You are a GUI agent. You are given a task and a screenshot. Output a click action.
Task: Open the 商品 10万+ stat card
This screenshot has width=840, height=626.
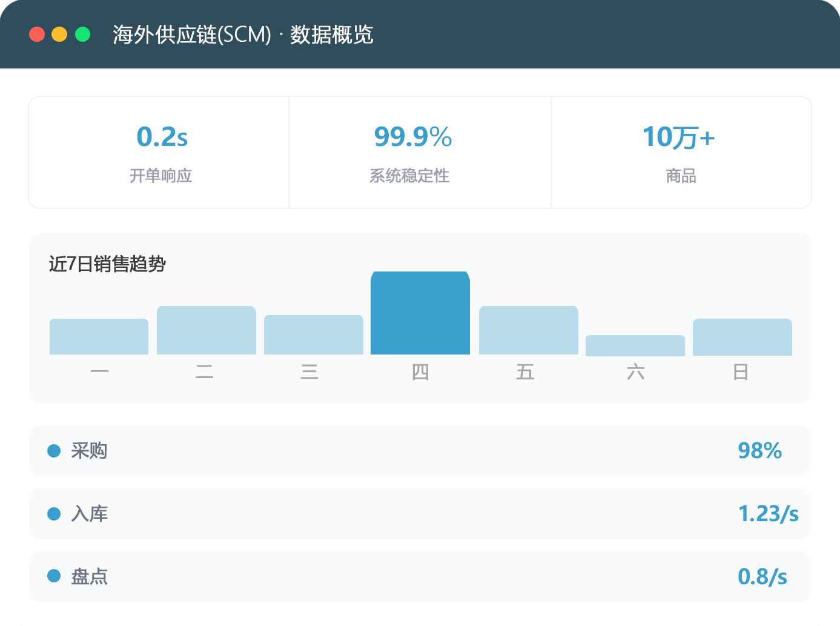click(x=681, y=153)
